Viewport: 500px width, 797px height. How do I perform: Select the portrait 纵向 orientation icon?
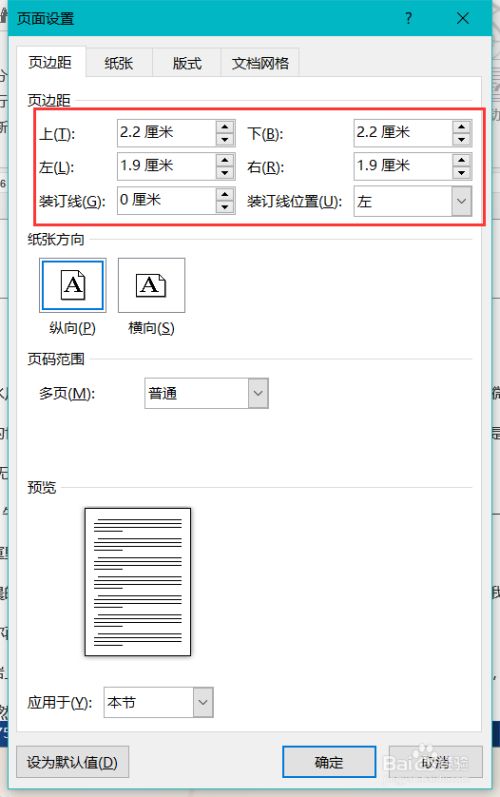73,285
